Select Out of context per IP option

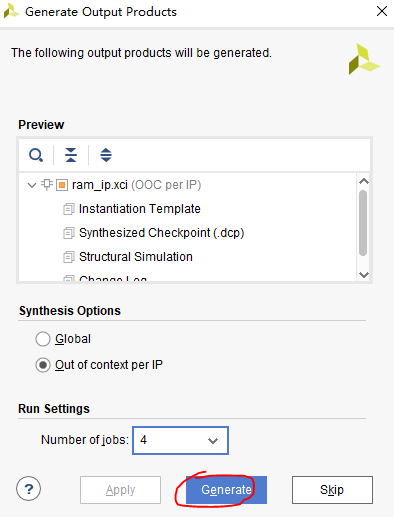[x=43, y=365]
